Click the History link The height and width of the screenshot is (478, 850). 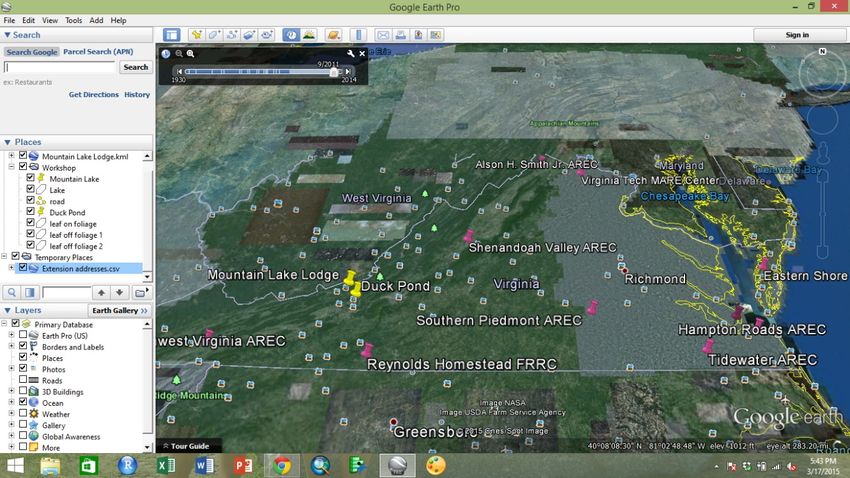coord(137,94)
